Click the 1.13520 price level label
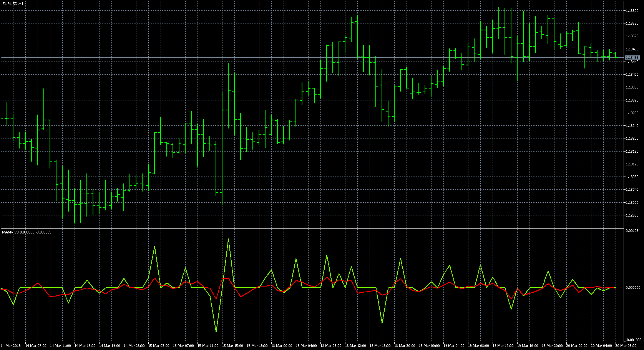 (x=632, y=36)
